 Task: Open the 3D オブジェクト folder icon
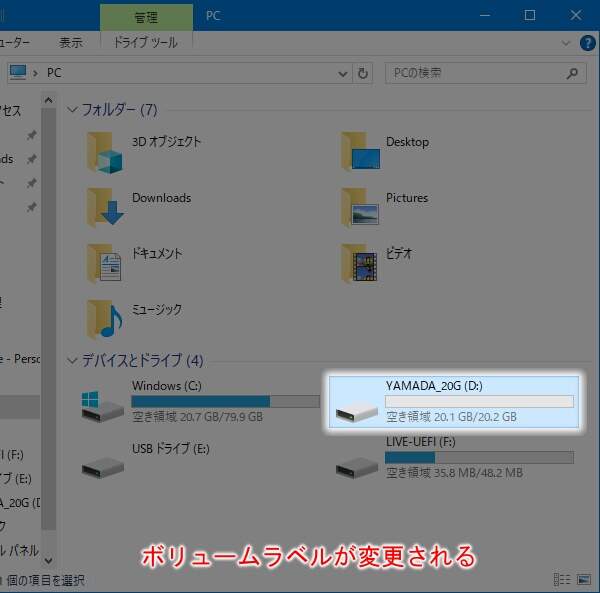tap(104, 152)
